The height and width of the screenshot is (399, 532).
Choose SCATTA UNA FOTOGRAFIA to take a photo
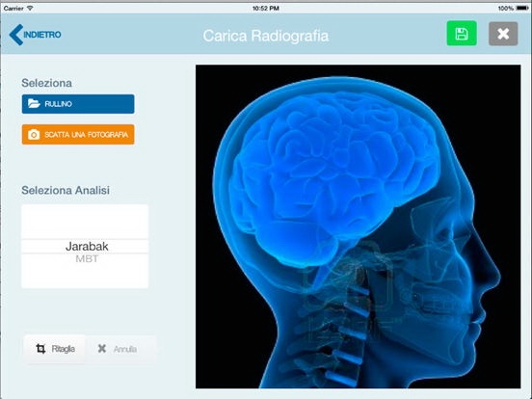click(x=78, y=135)
